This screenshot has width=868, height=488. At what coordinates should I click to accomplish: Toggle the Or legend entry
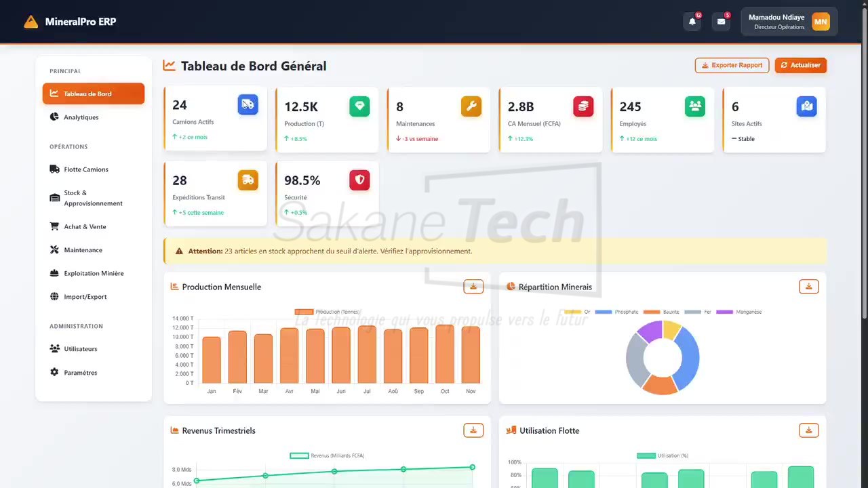pyautogui.click(x=576, y=312)
